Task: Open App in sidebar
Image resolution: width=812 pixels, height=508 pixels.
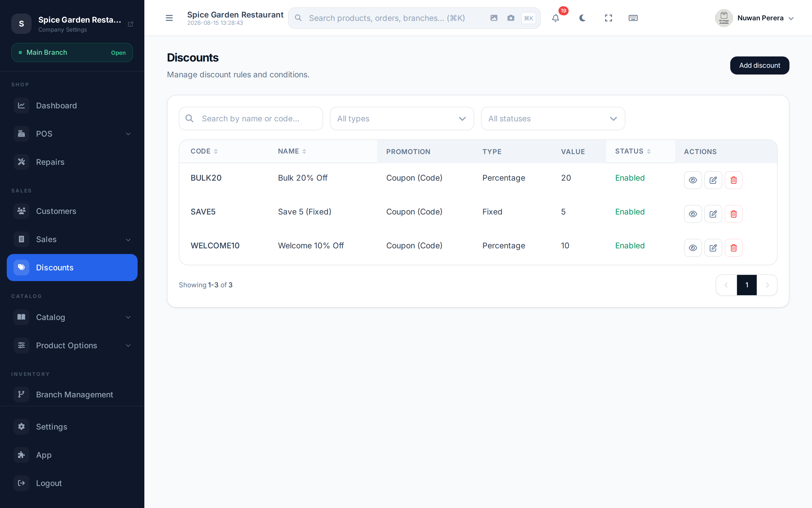Action: [x=72, y=455]
